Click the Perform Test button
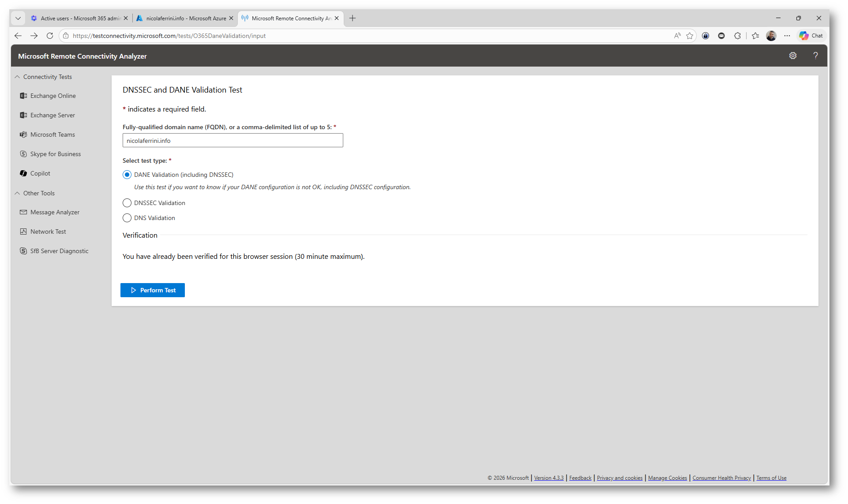 coord(153,290)
